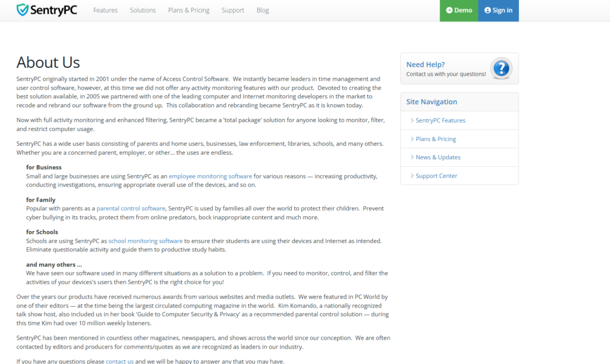Click the 'for Family' subheading

pos(41,200)
